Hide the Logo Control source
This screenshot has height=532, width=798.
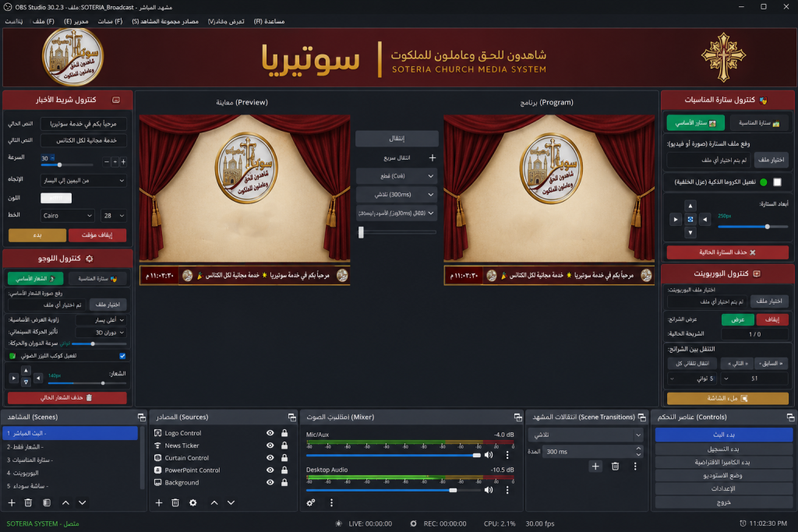(270, 433)
